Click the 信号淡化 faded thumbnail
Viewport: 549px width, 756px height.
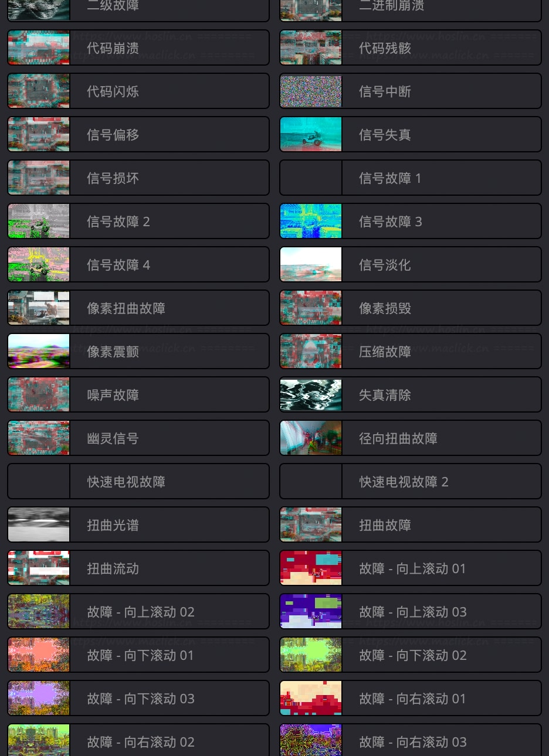point(311,264)
